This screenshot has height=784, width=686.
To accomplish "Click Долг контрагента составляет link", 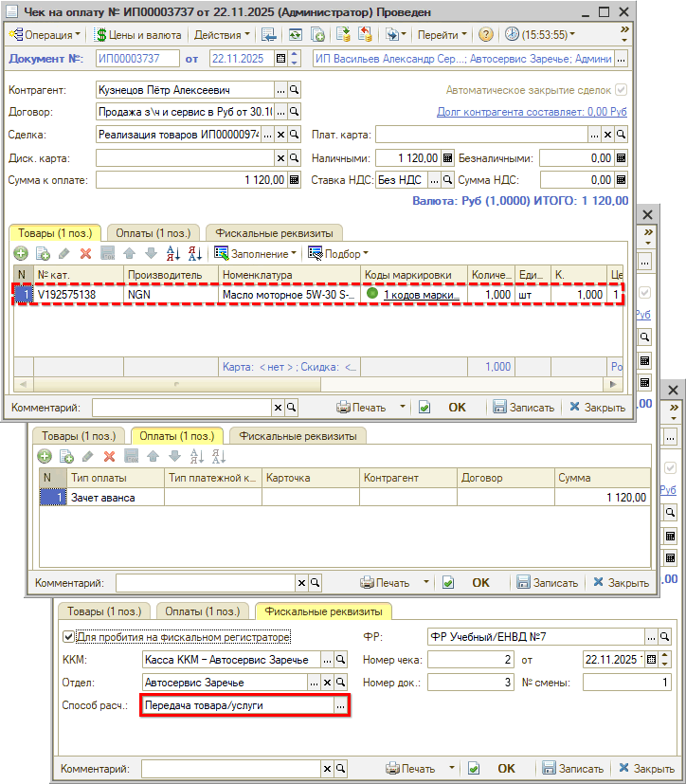I will pos(532,112).
